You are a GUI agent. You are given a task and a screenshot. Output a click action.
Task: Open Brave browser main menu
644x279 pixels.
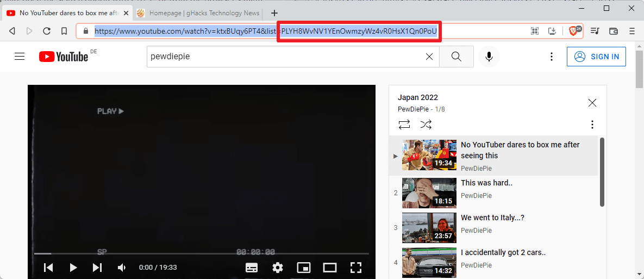click(632, 31)
